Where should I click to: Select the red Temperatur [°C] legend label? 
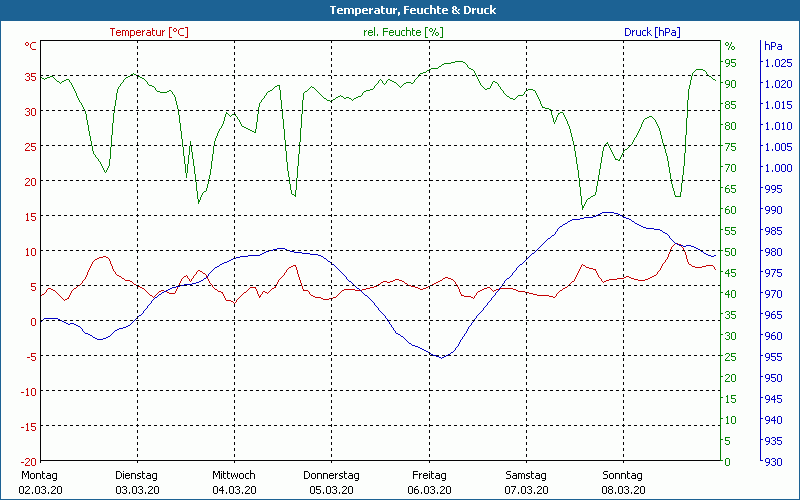(149, 32)
